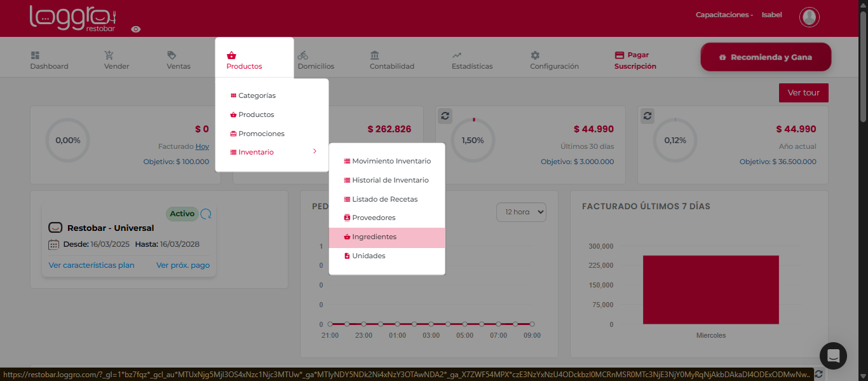
Task: Click the Ventas tag icon
Action: click(x=172, y=55)
